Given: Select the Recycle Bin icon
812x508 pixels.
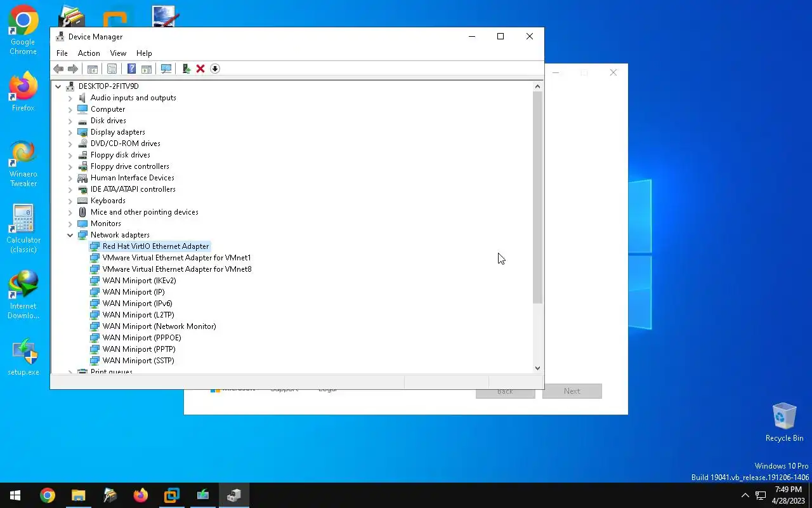Looking at the screenshot, I should click(784, 422).
